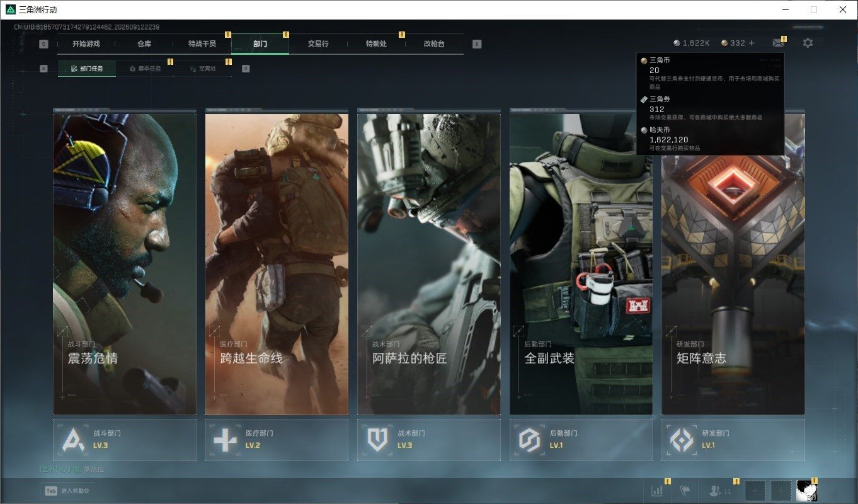This screenshot has width=858, height=504.
Task: Open the friends list icon showing 11
Action: pos(720,490)
